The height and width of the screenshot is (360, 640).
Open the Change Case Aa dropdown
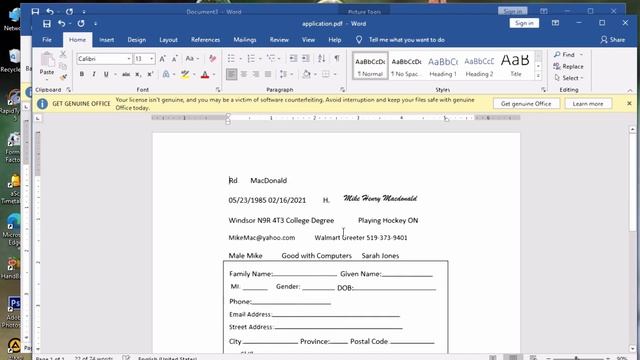(x=192, y=59)
